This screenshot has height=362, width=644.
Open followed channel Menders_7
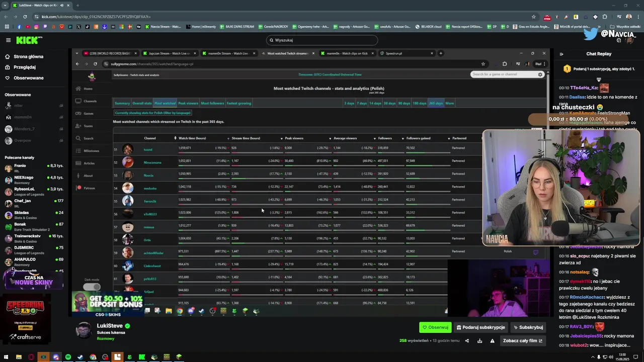tap(33, 129)
